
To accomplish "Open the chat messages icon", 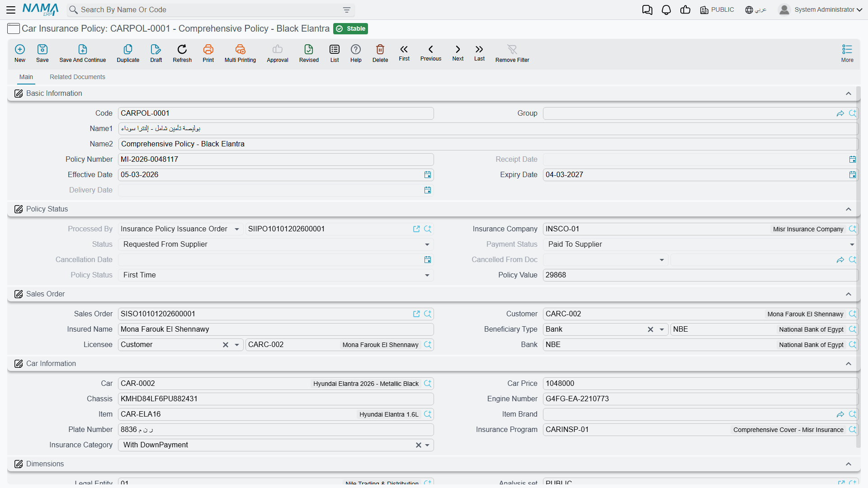I will tap(647, 10).
